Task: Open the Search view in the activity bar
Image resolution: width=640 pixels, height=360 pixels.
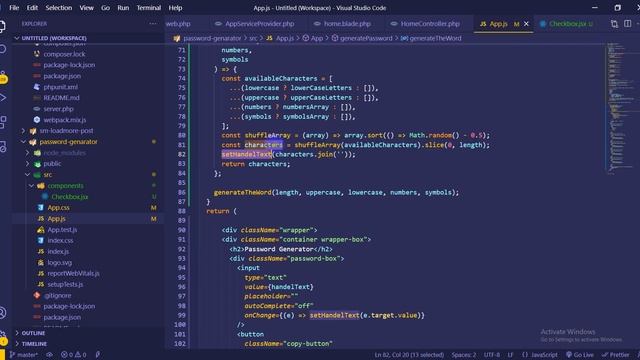Action: [2, 49]
